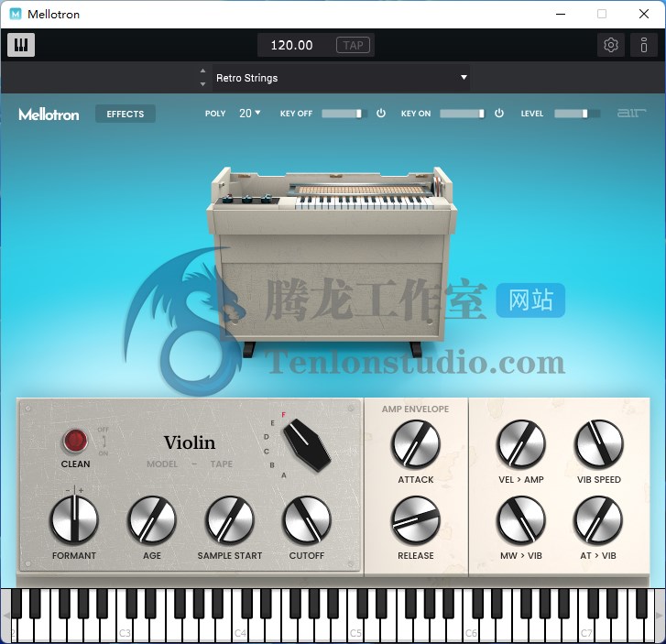Close the Mellotron window

coord(643,14)
